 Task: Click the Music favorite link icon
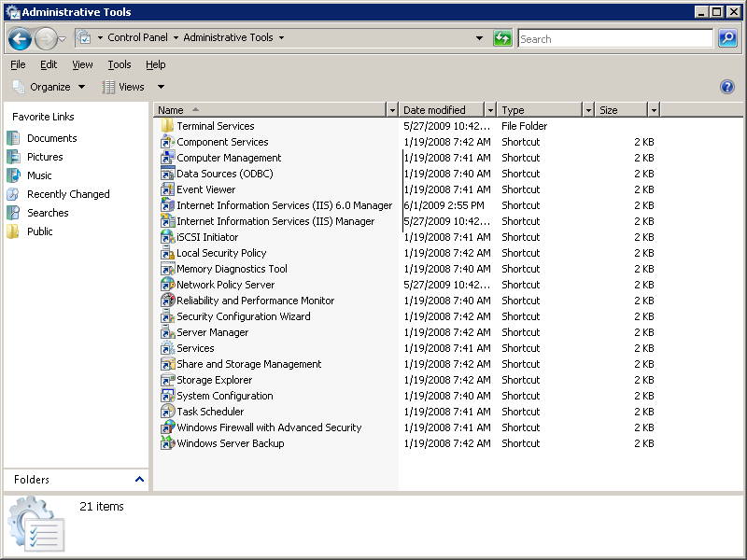[13, 175]
